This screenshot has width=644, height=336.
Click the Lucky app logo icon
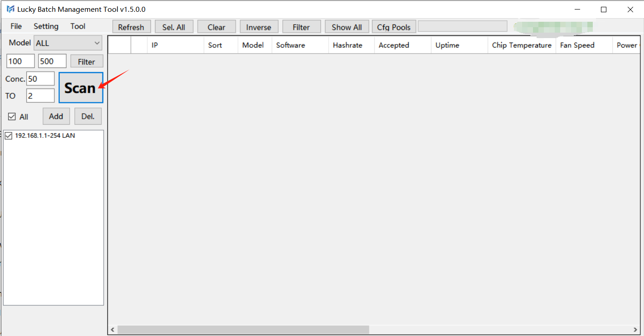pos(10,10)
